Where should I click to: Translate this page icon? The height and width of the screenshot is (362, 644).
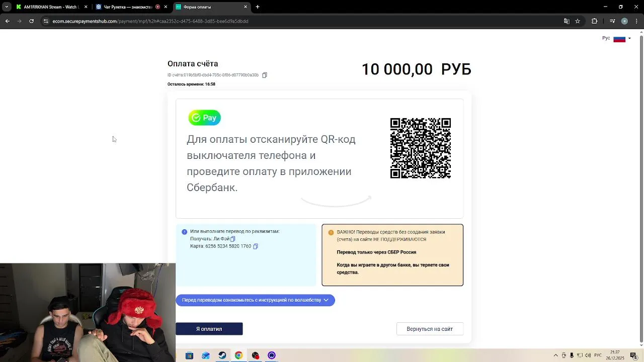tap(567, 21)
